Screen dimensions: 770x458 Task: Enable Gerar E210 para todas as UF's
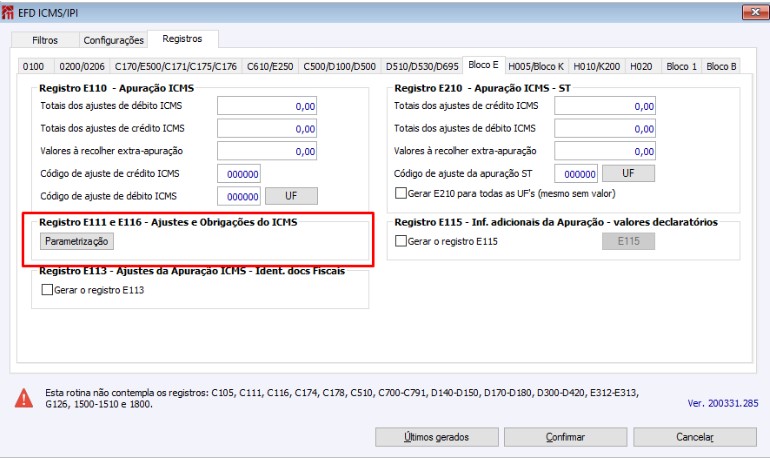(x=401, y=193)
